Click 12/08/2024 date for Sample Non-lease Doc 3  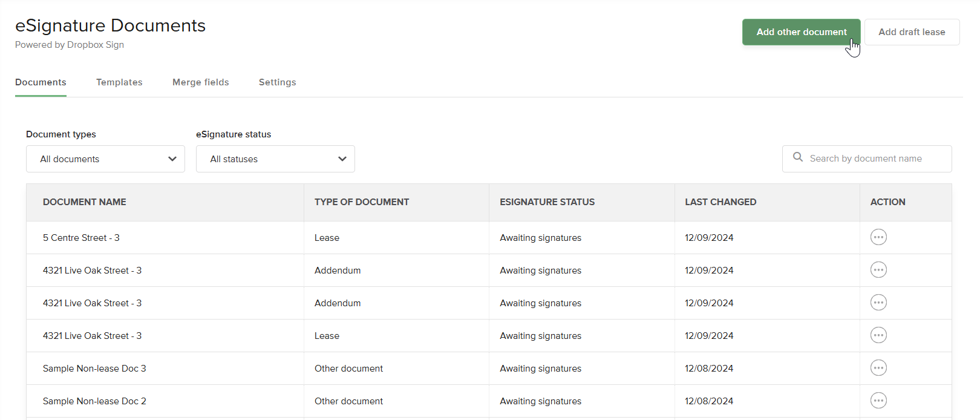point(709,369)
